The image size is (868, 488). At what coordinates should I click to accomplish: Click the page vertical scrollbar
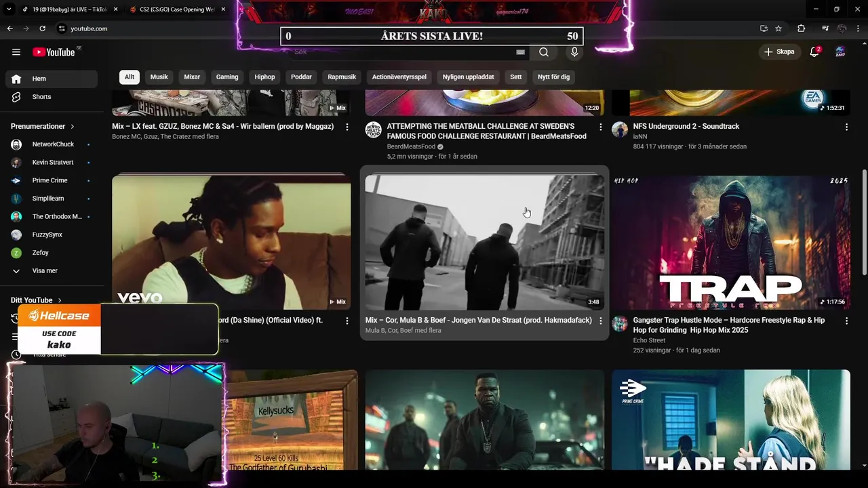pos(864,222)
